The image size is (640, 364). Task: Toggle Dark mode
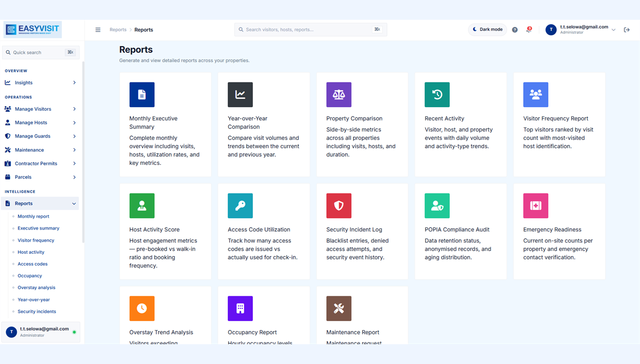click(488, 30)
